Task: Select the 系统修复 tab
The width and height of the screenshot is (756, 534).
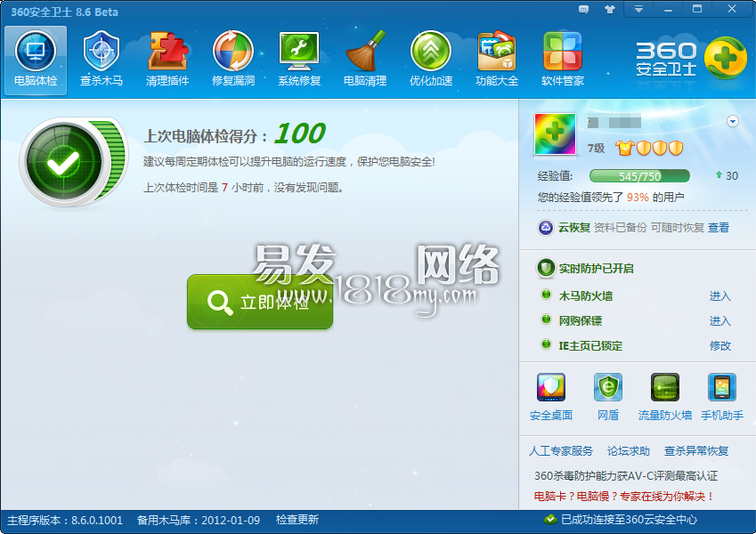Action: [299, 61]
